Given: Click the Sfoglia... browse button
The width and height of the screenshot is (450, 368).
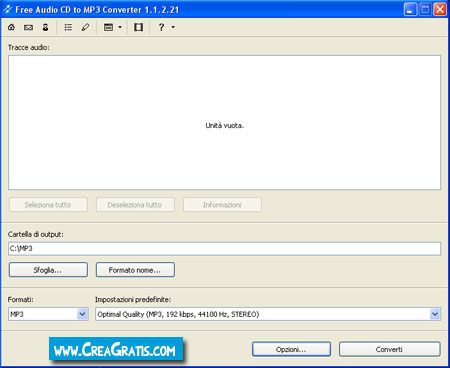Looking at the screenshot, I should pyautogui.click(x=48, y=270).
